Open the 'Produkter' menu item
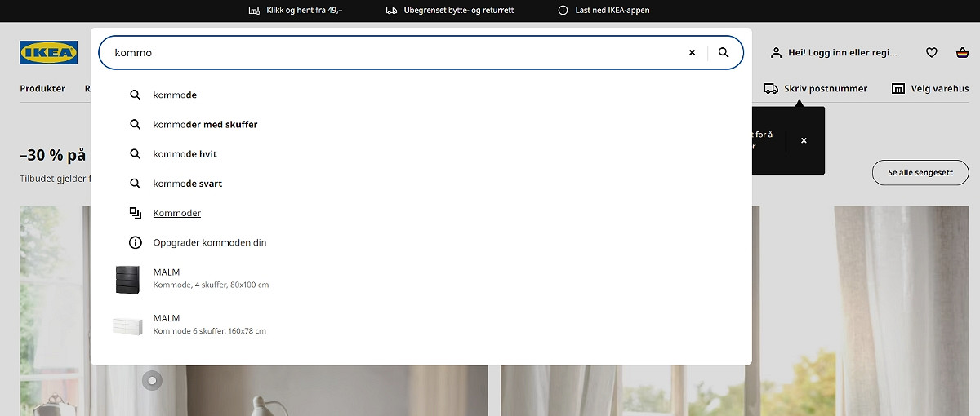Image resolution: width=980 pixels, height=416 pixels. pos(42,88)
